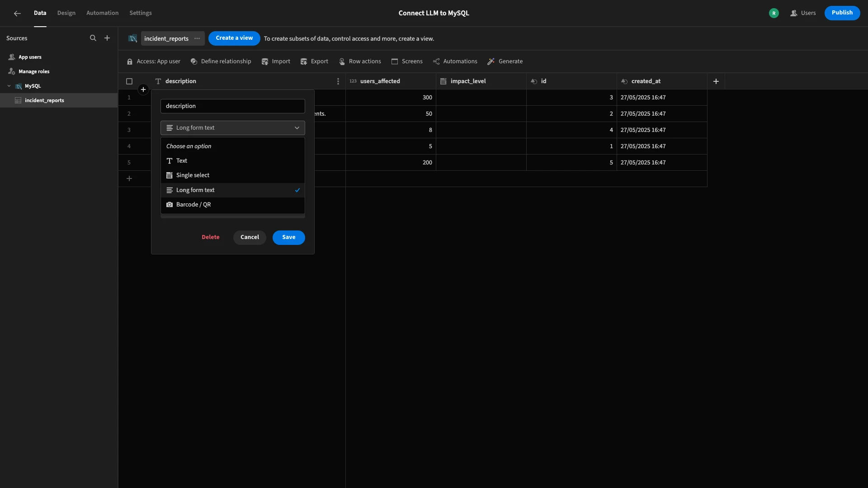The image size is (868, 488).
Task: Click the Publish button
Action: point(842,13)
